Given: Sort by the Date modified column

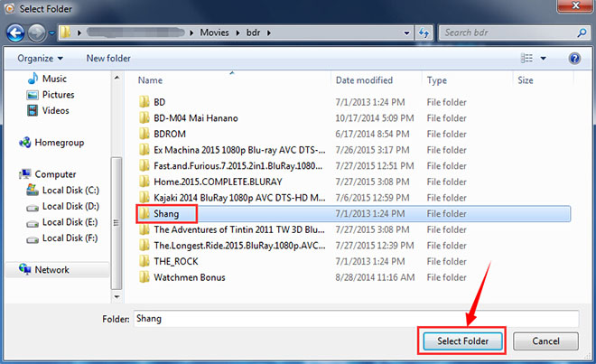Looking at the screenshot, I should 363,80.
